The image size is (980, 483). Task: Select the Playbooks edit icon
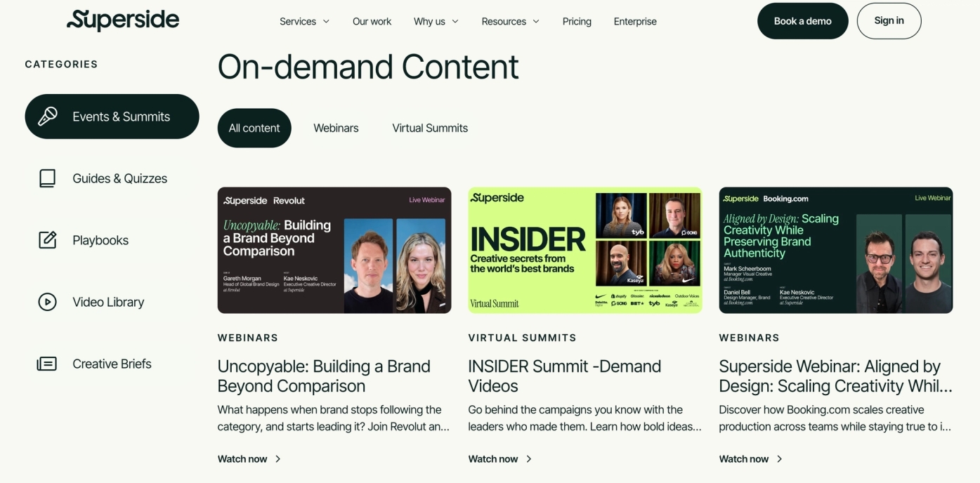point(47,240)
